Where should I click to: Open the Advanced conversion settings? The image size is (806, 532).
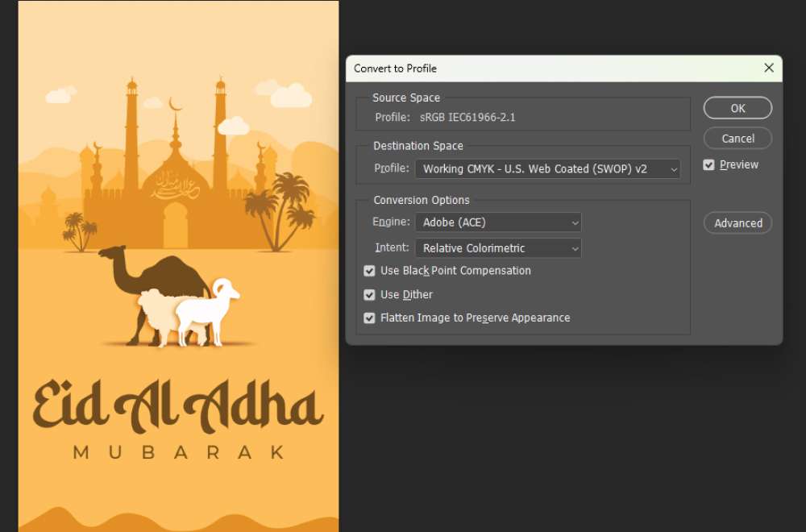[x=737, y=223]
